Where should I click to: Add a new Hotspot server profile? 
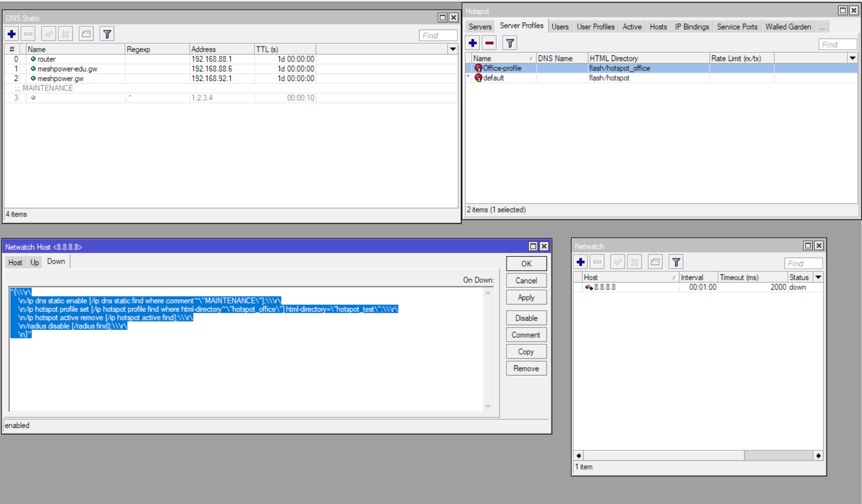(x=473, y=43)
